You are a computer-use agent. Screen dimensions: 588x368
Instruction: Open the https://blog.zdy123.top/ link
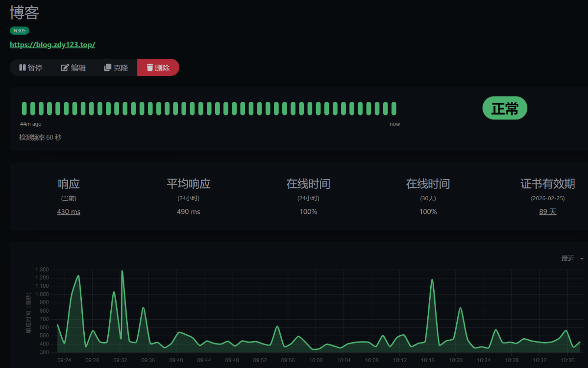click(52, 45)
